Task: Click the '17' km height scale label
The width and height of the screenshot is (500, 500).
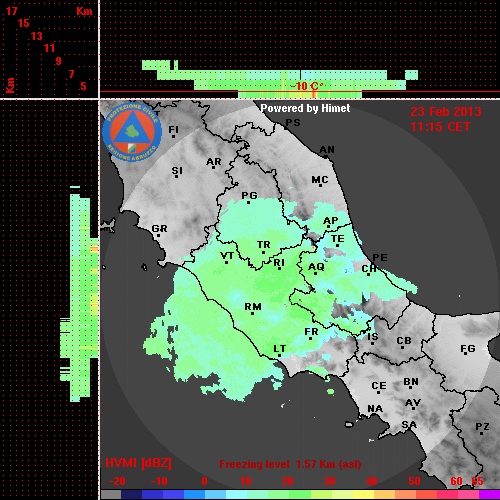Action: (11, 11)
